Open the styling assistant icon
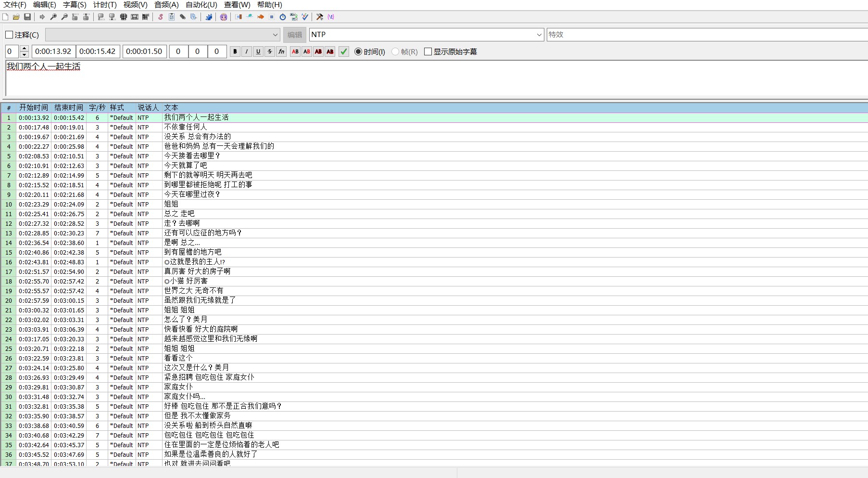 (x=250, y=17)
